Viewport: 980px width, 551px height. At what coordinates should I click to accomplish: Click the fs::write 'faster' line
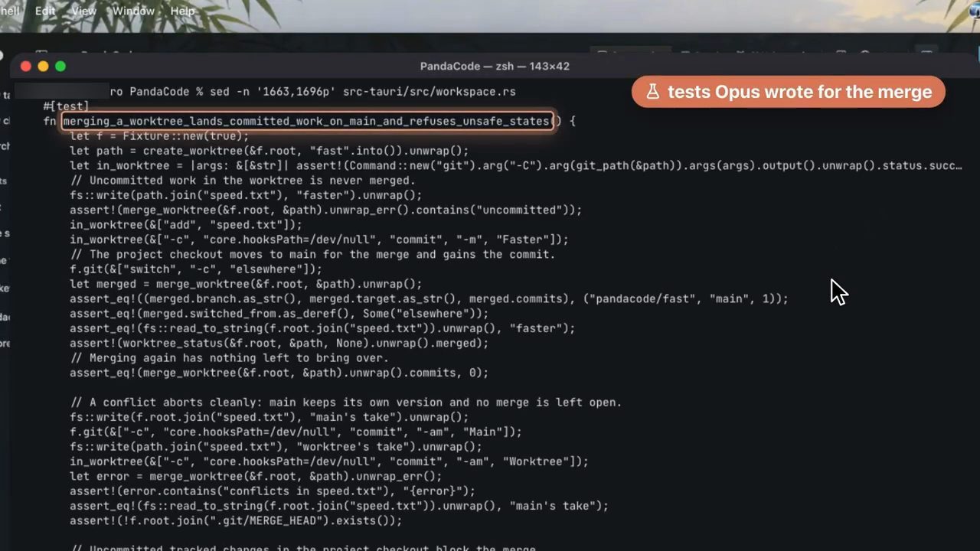(245, 195)
